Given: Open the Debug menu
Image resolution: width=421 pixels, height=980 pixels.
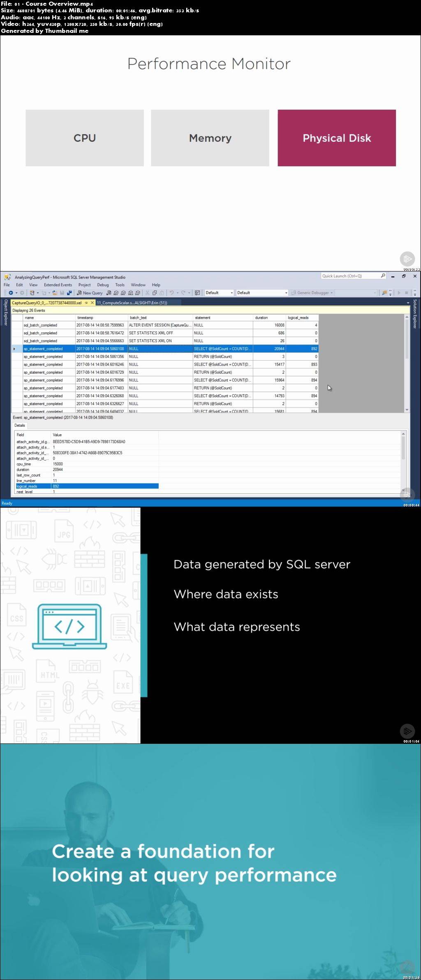Looking at the screenshot, I should coord(103,285).
